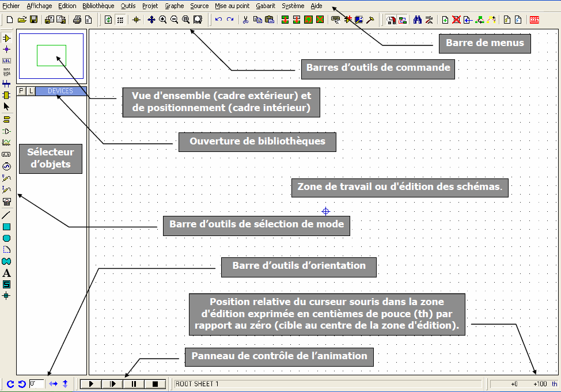This screenshot has width=561, height=392.
Task: Select the Virtual Instruments icon
Action: (6, 201)
